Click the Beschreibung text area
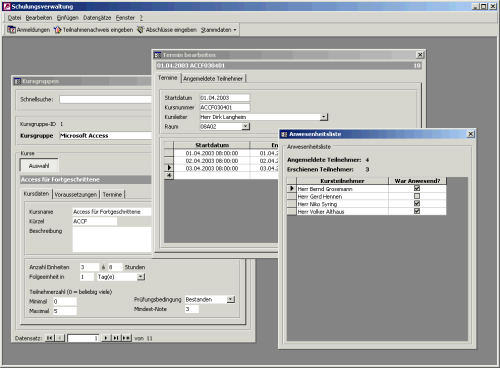 pyautogui.click(x=112, y=240)
